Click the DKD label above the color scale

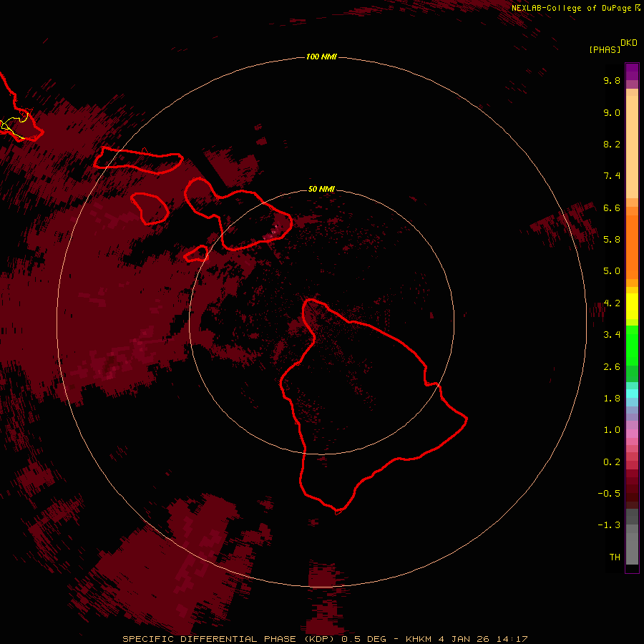(629, 43)
